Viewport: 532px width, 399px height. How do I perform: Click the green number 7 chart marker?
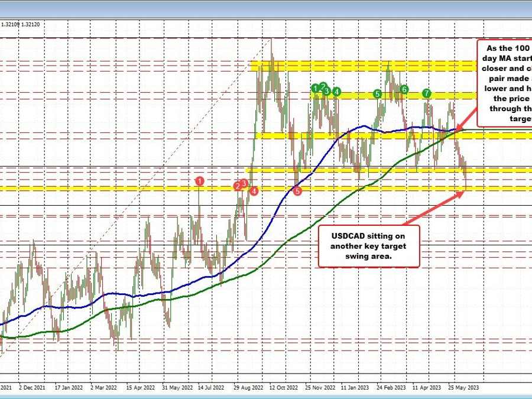(427, 93)
